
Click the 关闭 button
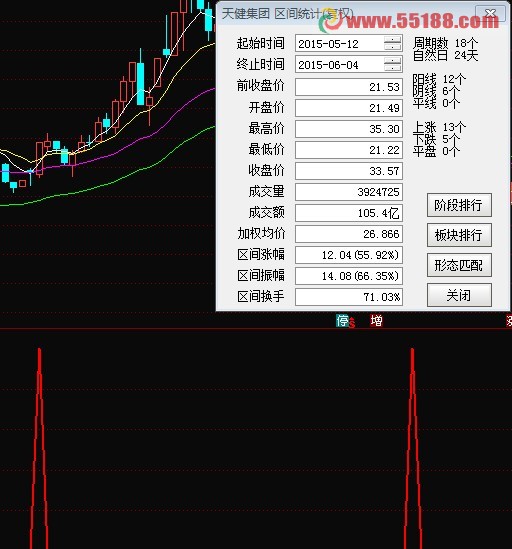[x=459, y=295]
